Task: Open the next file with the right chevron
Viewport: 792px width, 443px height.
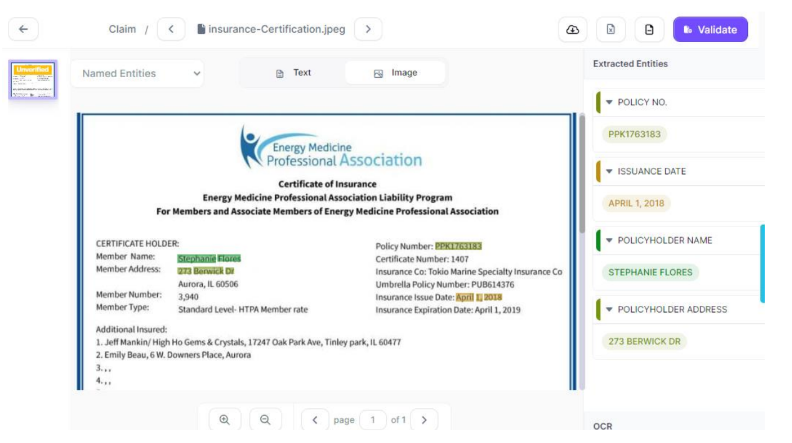Action: tap(368, 29)
